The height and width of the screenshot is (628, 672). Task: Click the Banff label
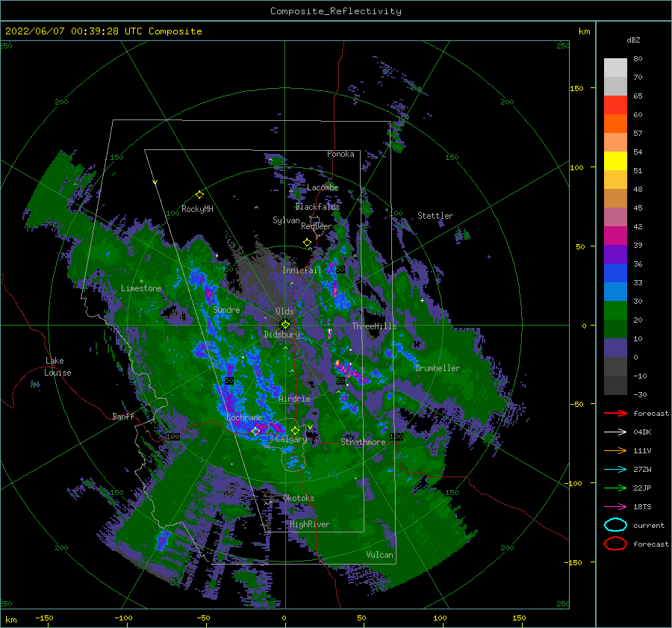[x=123, y=417]
